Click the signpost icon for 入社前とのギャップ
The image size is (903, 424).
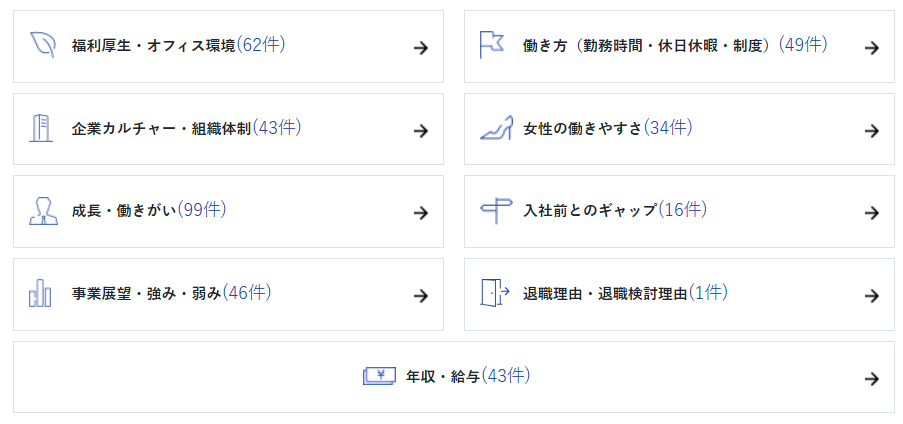pos(496,211)
